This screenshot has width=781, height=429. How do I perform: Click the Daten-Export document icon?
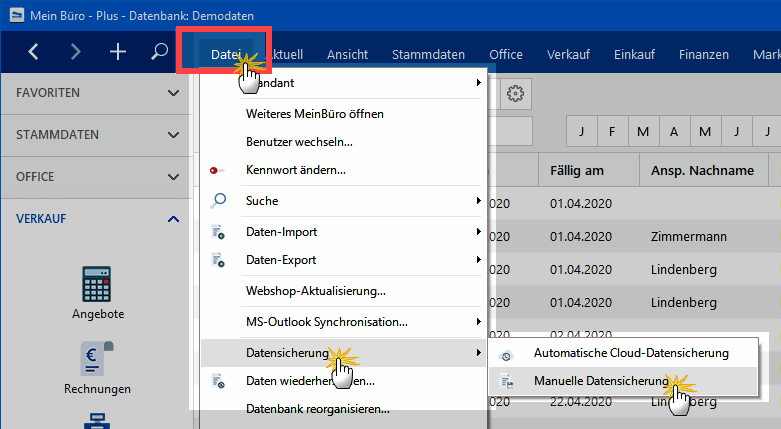point(218,260)
